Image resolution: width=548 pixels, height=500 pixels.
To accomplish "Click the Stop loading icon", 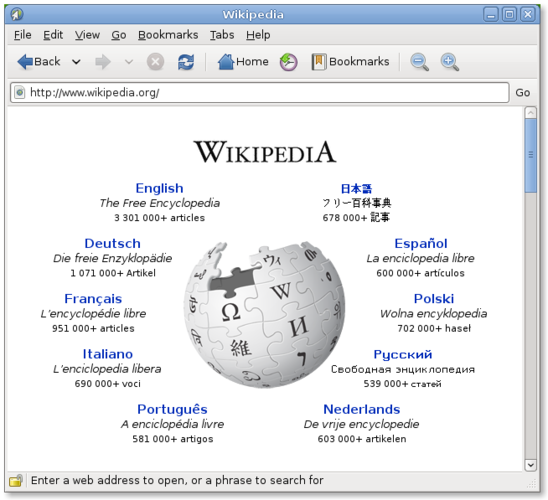I will 155,62.
